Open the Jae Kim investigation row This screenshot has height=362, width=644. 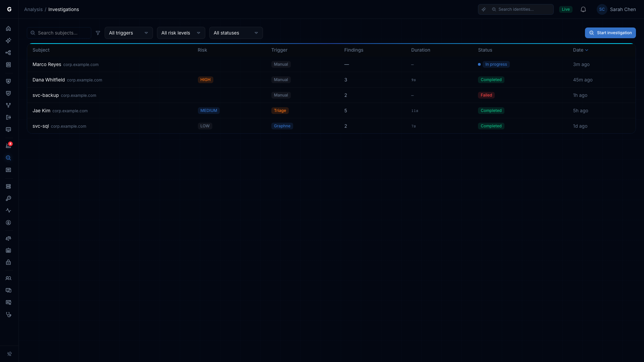pos(331,111)
